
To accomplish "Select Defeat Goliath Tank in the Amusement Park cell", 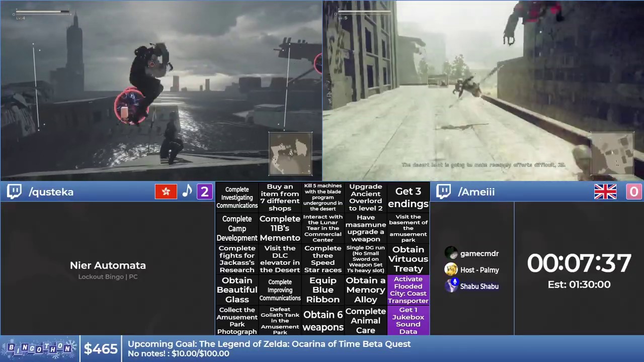I will click(x=280, y=321).
